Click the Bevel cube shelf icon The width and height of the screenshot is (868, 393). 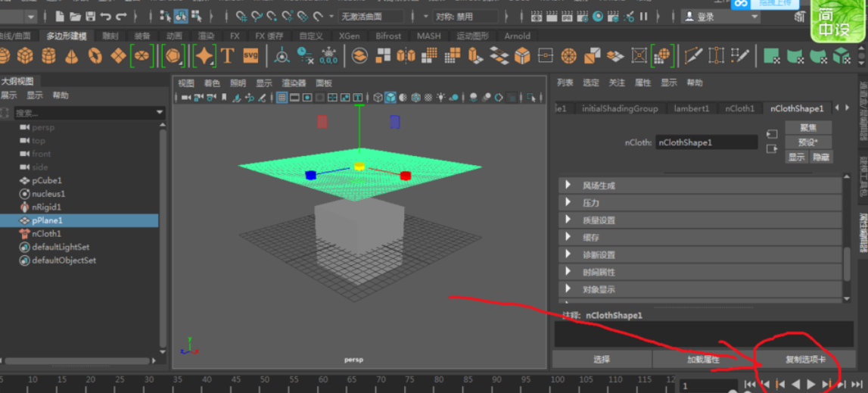point(522,55)
